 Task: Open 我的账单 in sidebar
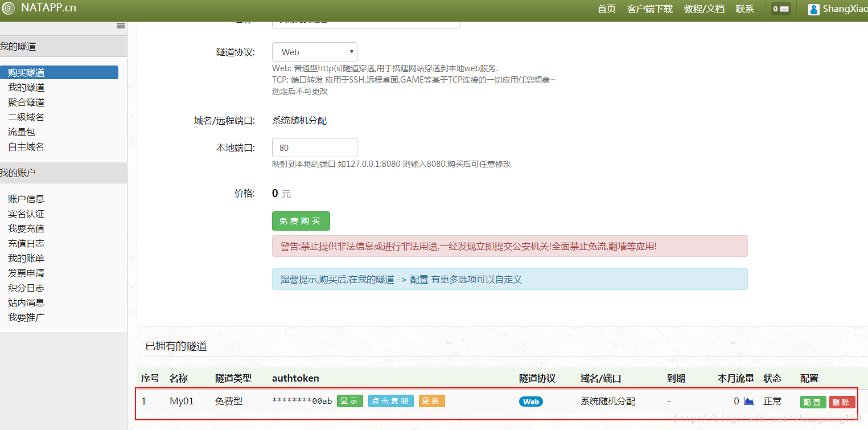[x=26, y=258]
